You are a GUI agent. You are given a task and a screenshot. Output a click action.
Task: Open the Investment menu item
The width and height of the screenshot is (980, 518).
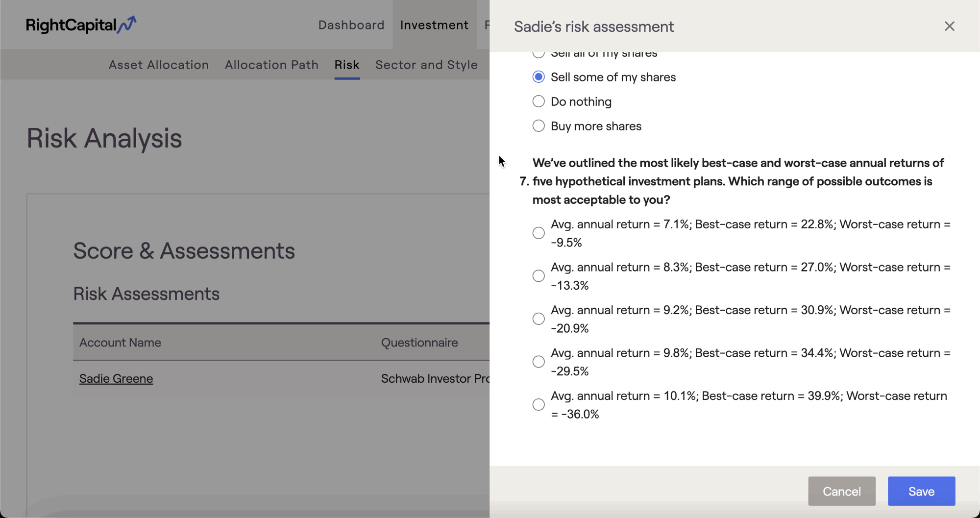pyautogui.click(x=434, y=25)
